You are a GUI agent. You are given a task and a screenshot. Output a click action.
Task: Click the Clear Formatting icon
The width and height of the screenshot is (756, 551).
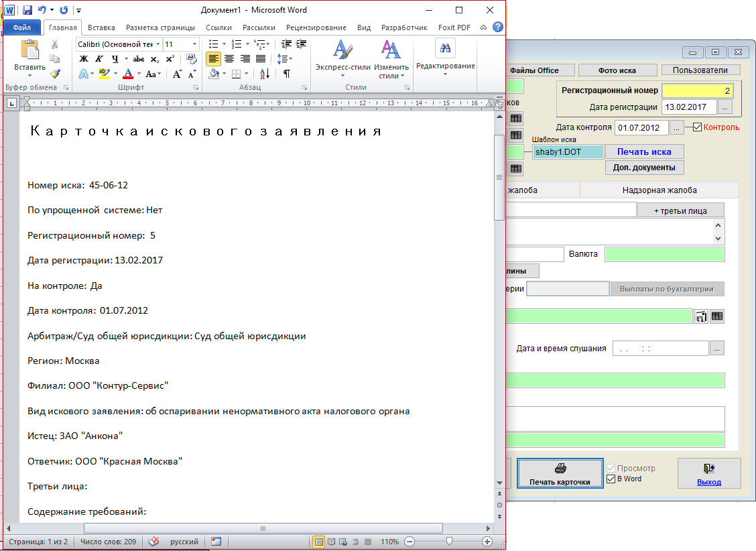pos(192,59)
